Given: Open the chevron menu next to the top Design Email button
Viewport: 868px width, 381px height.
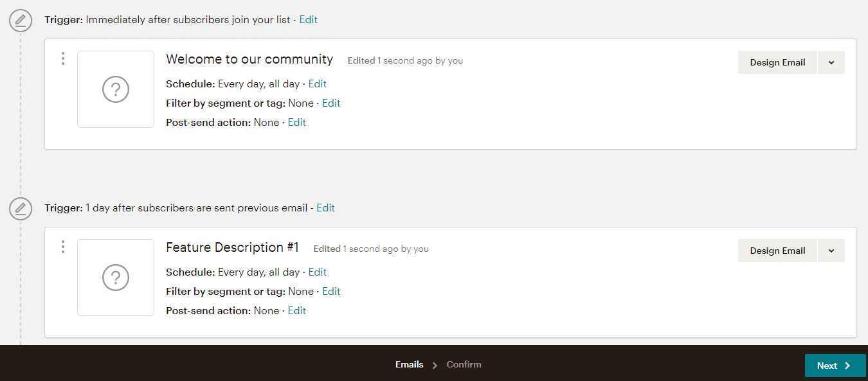Looking at the screenshot, I should point(831,62).
